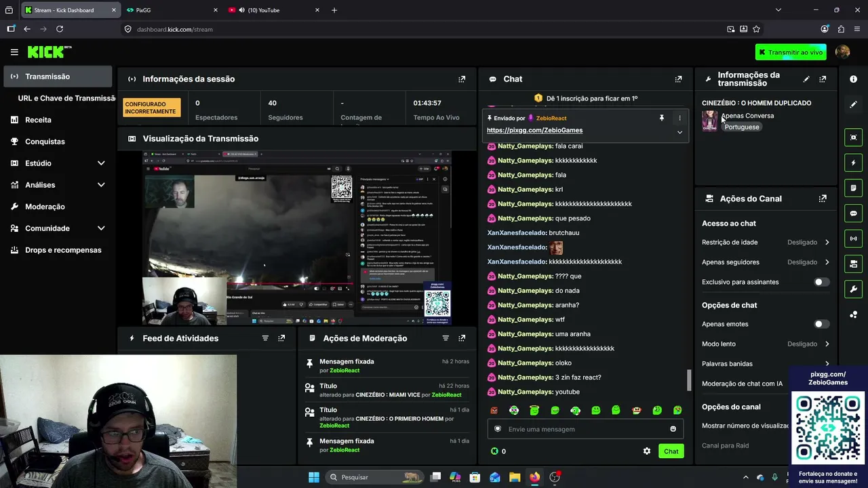Click the Apenas Conversa category thumbnail
Viewport: 868px width, 488px height.
pyautogui.click(x=709, y=121)
